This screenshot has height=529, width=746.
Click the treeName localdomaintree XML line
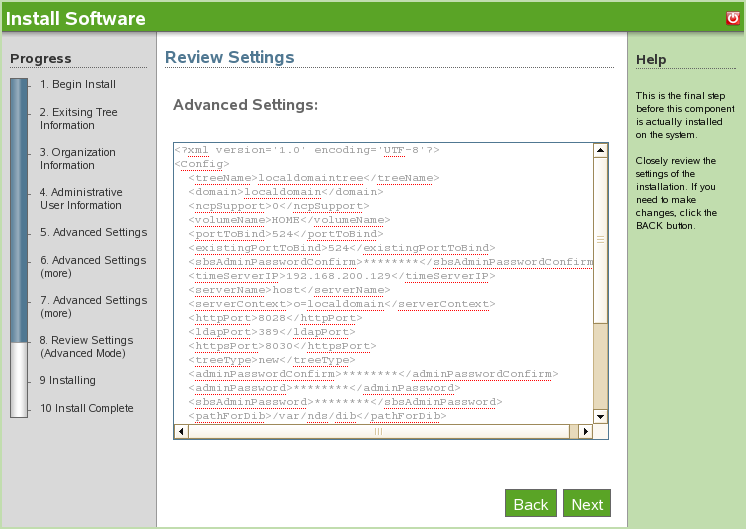click(x=314, y=178)
